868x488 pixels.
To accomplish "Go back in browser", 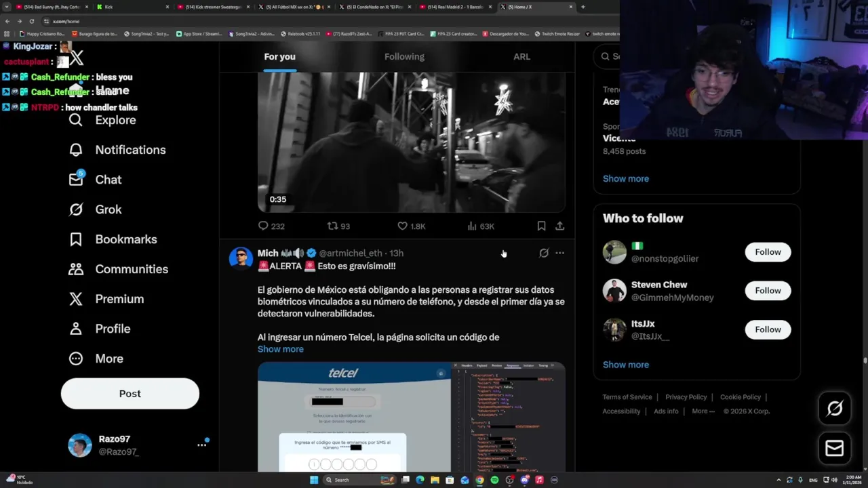I will pos(7,21).
